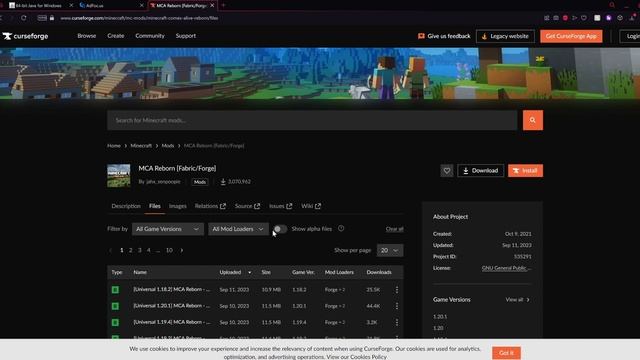Go to files page 2
The height and width of the screenshot is (360, 640).
coord(131,250)
